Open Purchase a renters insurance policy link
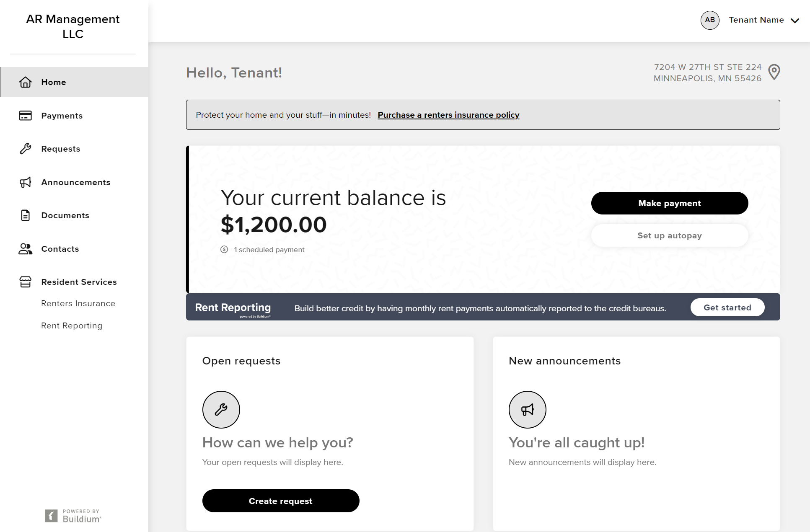The width and height of the screenshot is (810, 532). [x=448, y=115]
